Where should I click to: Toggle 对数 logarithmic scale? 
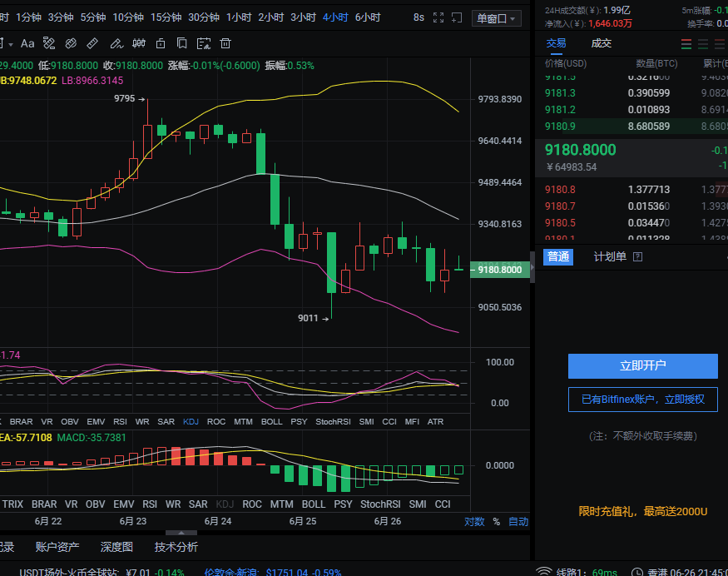[x=474, y=522]
